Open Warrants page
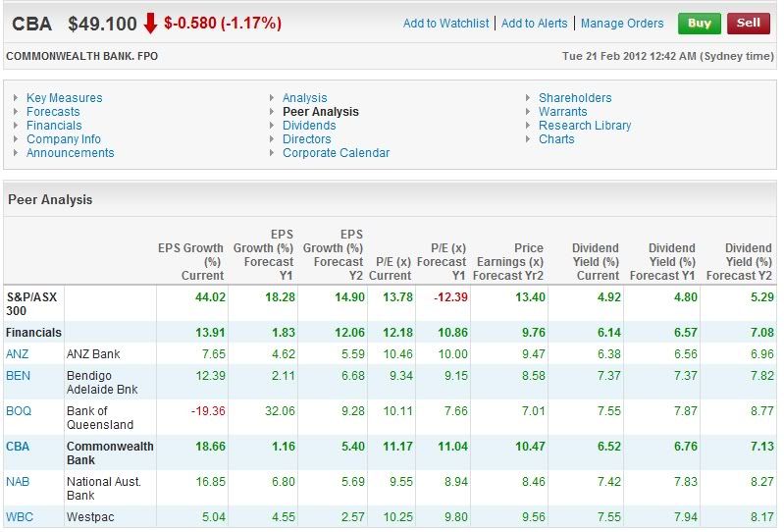 tap(562, 112)
